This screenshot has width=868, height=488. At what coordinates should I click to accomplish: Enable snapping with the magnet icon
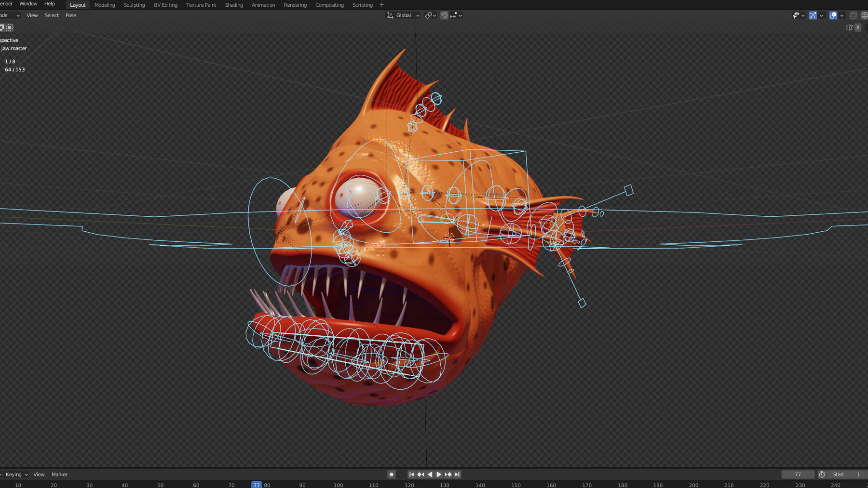click(x=444, y=15)
